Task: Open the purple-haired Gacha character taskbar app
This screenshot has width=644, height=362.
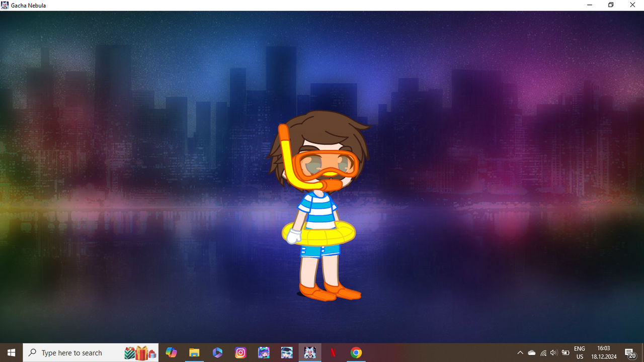Action: pos(264,352)
